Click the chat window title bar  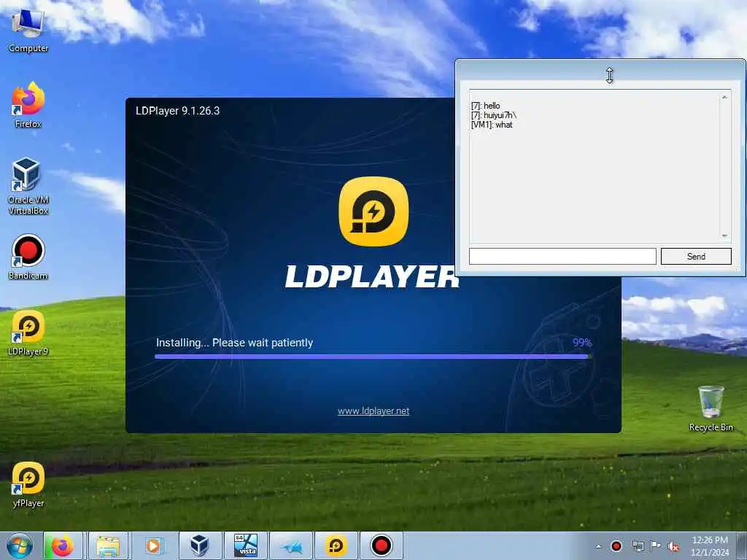click(x=600, y=71)
